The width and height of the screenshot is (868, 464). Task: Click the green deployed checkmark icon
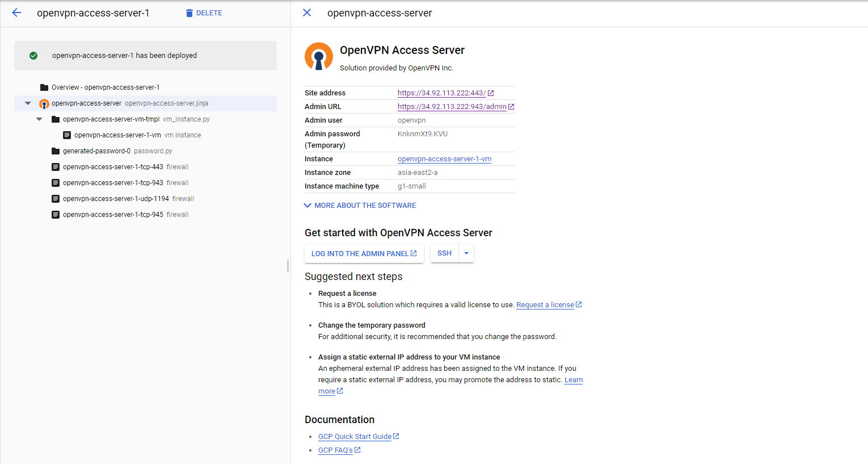pos(33,56)
